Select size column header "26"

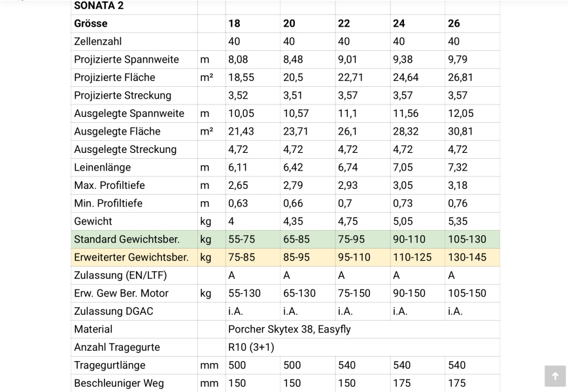454,24
